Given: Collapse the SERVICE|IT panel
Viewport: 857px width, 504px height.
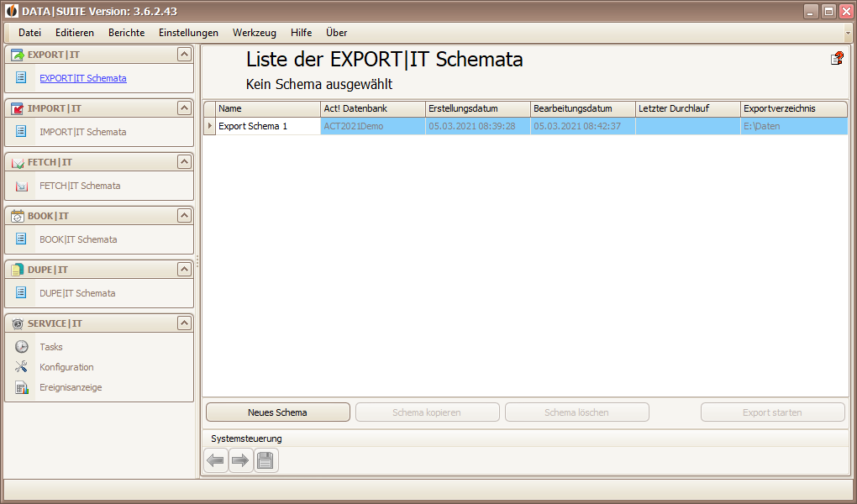Looking at the screenshot, I should click(x=184, y=323).
